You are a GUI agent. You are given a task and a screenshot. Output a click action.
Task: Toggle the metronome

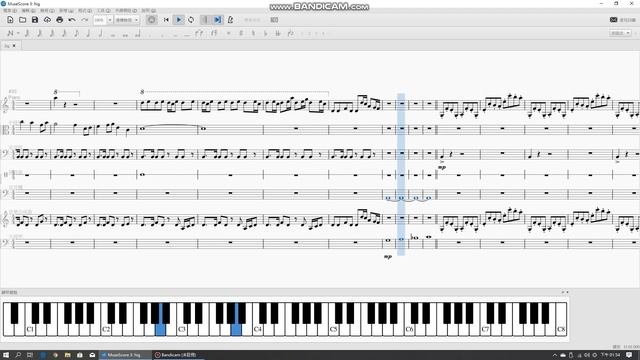click(x=230, y=20)
